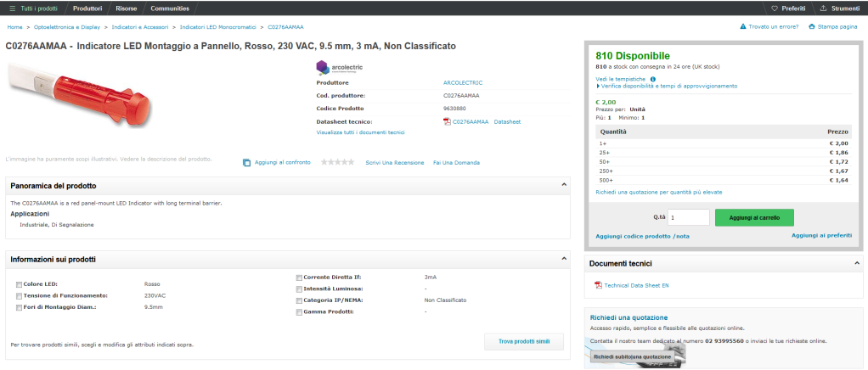Click the PDF icon for technical datasheet

[598, 285]
